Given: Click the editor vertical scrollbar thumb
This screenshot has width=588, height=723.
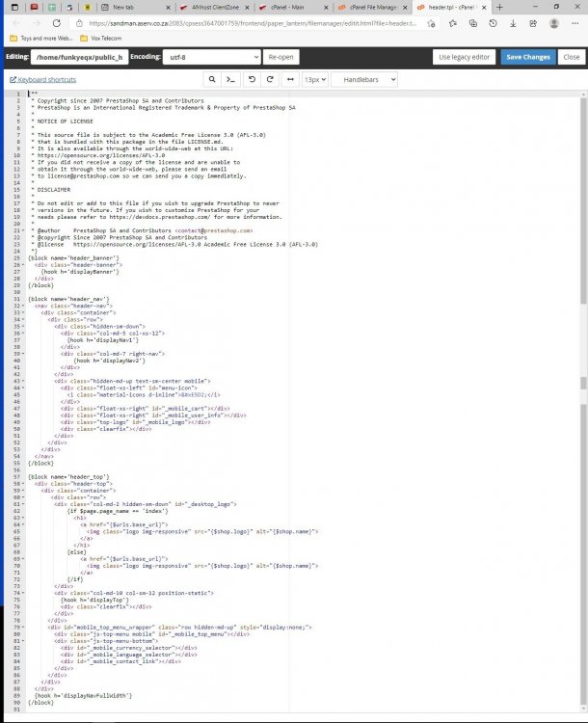Looking at the screenshot, I should pyautogui.click(x=583, y=201).
